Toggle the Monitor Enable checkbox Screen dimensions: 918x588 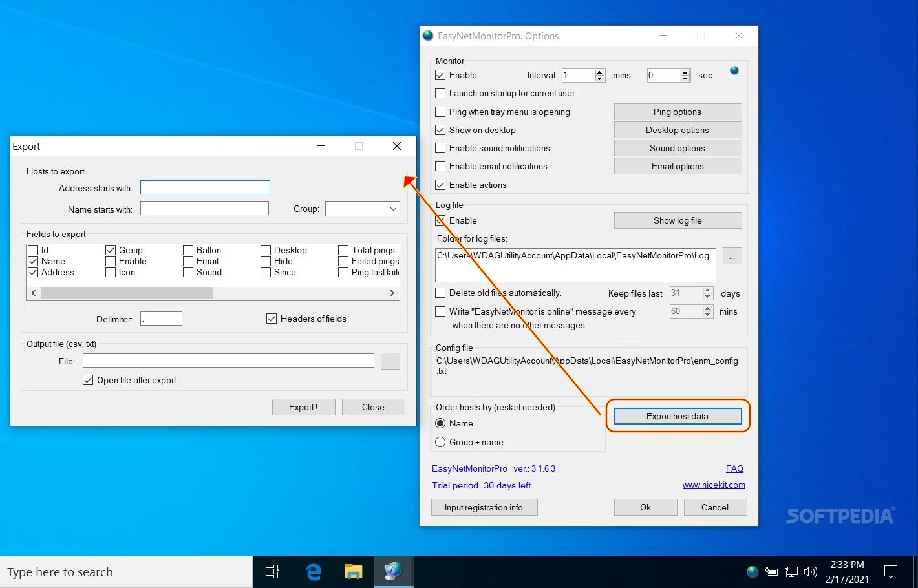(x=440, y=75)
